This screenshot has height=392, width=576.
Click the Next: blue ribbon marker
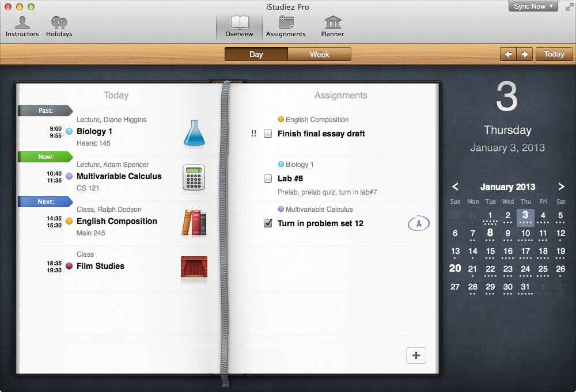tap(45, 201)
